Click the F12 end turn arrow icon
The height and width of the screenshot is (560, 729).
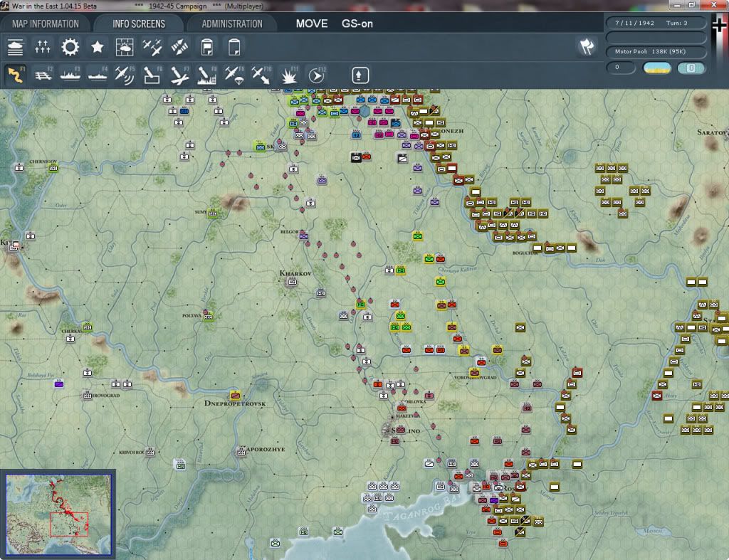point(317,75)
